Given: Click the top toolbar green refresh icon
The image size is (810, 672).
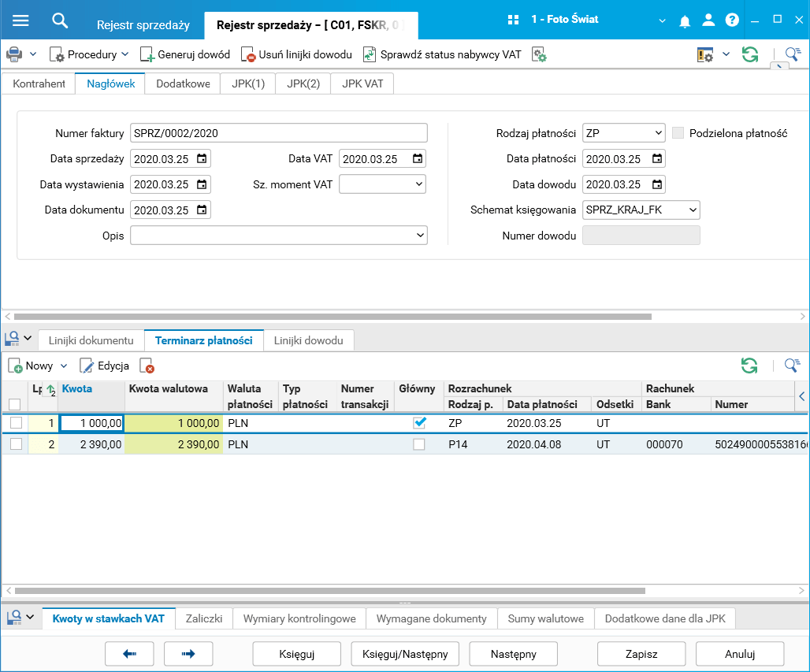Looking at the screenshot, I should click(x=749, y=54).
